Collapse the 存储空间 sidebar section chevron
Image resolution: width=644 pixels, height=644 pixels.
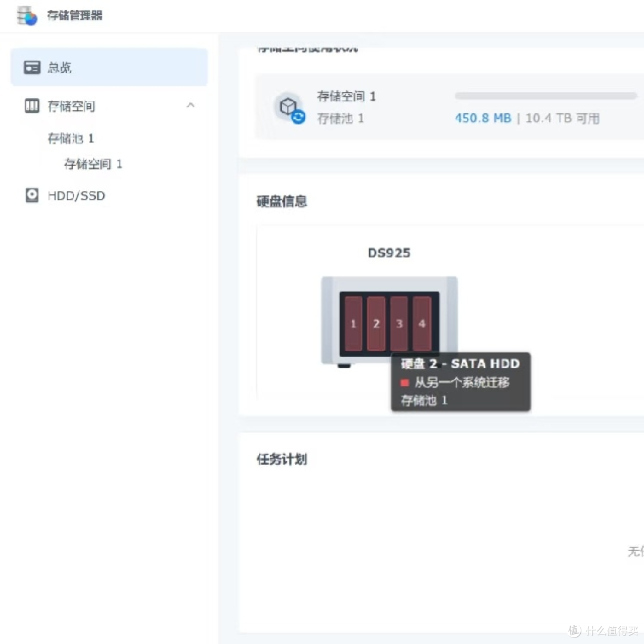coord(191,106)
